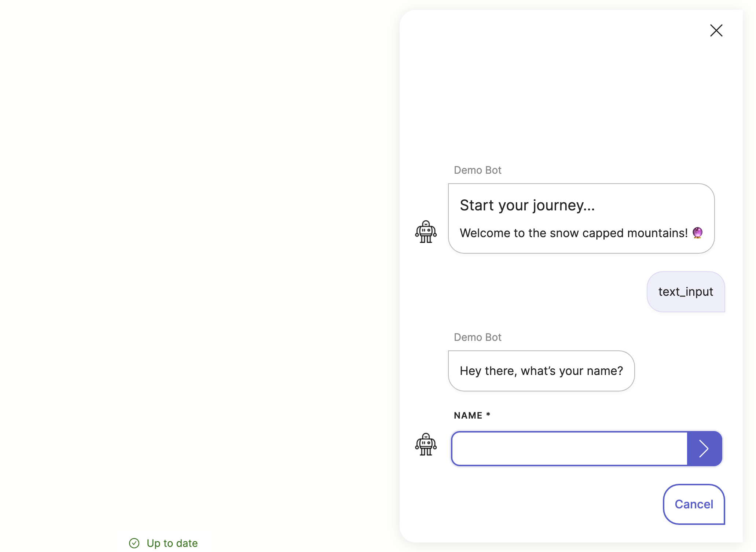Viewport: 756px width, 552px height.
Task: Click Demo Bot label above welcome card
Action: 477,170
